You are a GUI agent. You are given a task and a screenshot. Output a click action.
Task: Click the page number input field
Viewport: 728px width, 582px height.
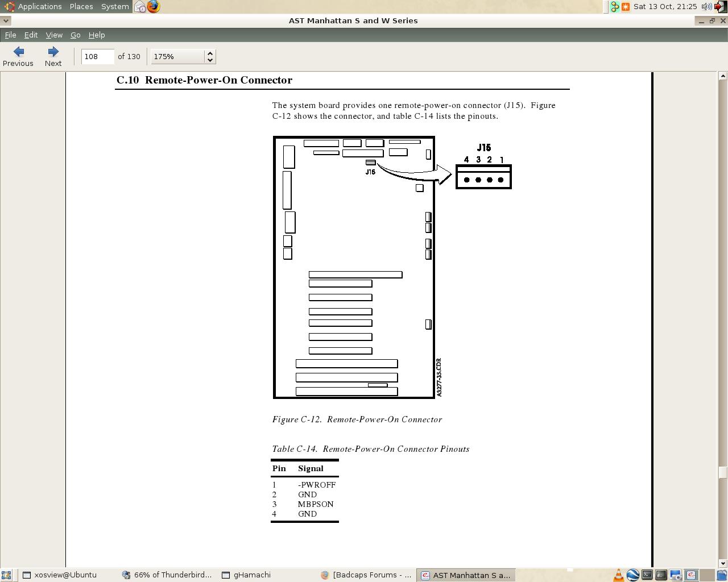(x=97, y=57)
